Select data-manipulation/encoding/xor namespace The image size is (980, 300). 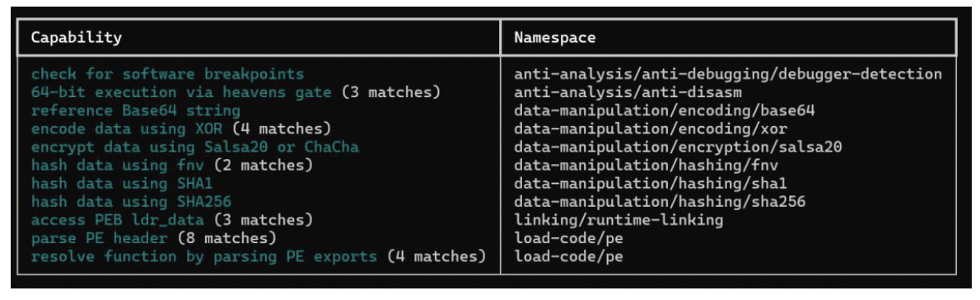[651, 129]
